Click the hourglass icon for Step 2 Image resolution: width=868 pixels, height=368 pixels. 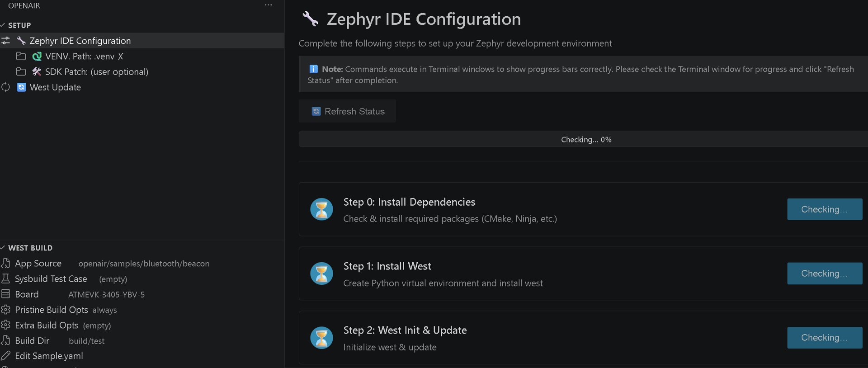[x=321, y=338]
